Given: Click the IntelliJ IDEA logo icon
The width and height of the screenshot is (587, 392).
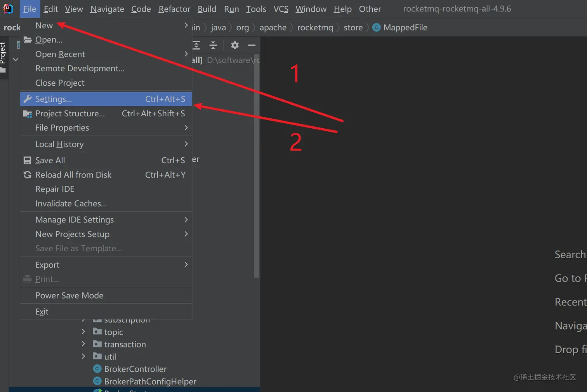Looking at the screenshot, I should 8,9.
